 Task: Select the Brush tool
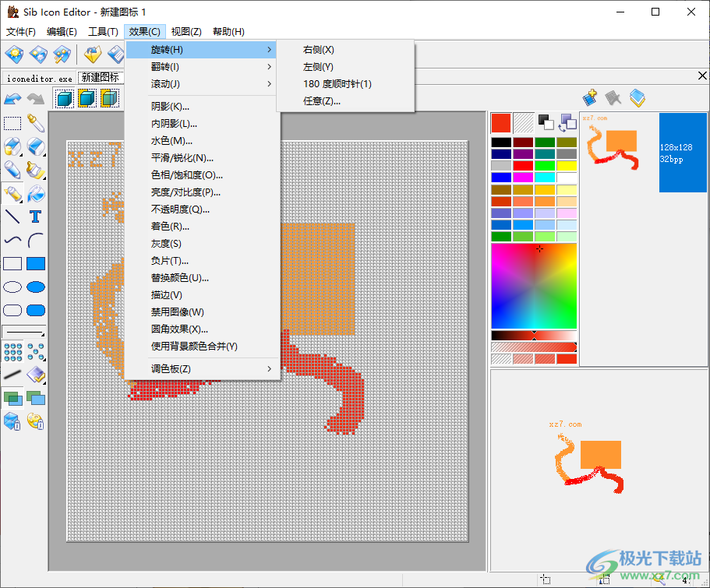click(x=36, y=171)
